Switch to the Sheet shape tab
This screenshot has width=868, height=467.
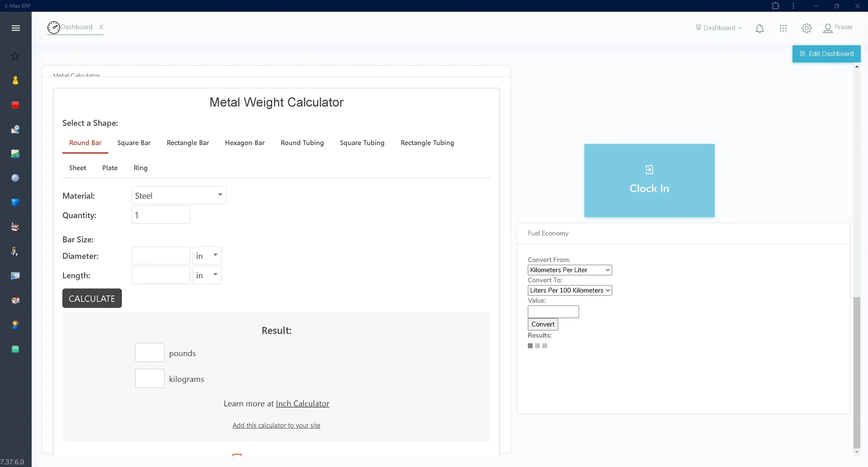click(78, 168)
